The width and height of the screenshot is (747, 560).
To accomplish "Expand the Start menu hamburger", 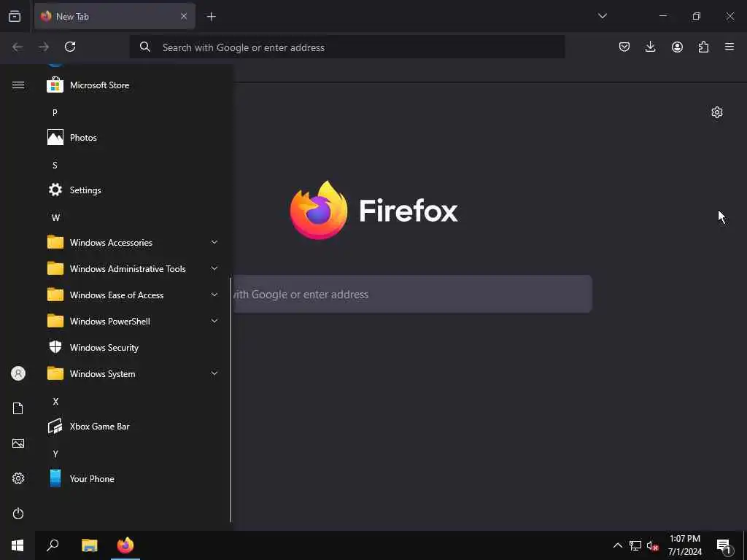I will (x=18, y=85).
